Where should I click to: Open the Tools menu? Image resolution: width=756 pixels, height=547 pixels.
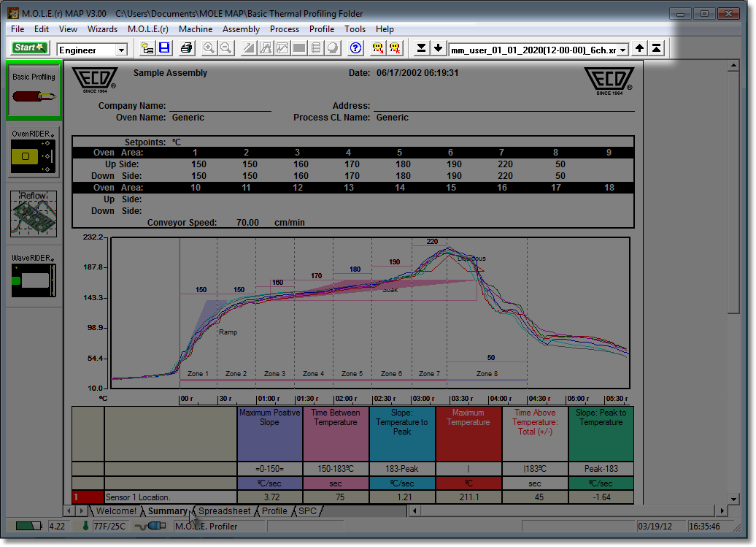coord(355,29)
